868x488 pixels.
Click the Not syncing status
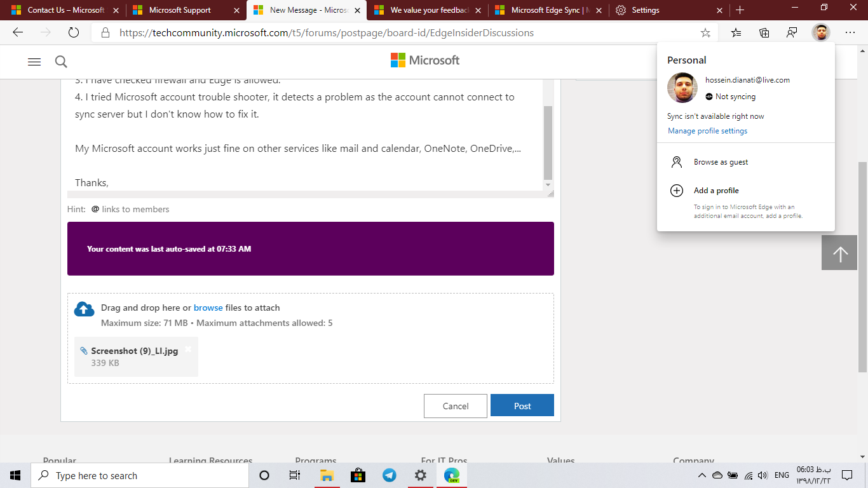click(x=731, y=97)
